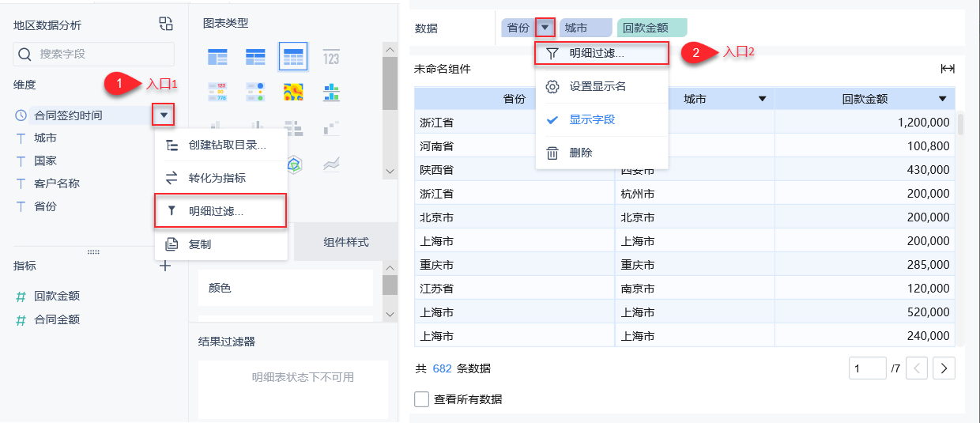This screenshot has height=423, width=980.
Task: Add a new indicator with plus icon
Action: point(165,266)
